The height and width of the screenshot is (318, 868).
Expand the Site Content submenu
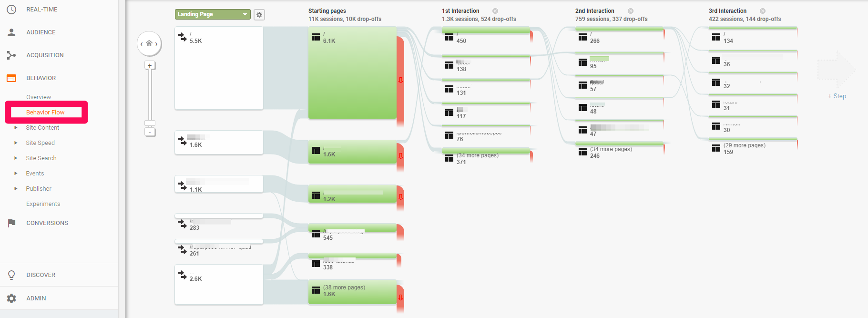point(42,127)
